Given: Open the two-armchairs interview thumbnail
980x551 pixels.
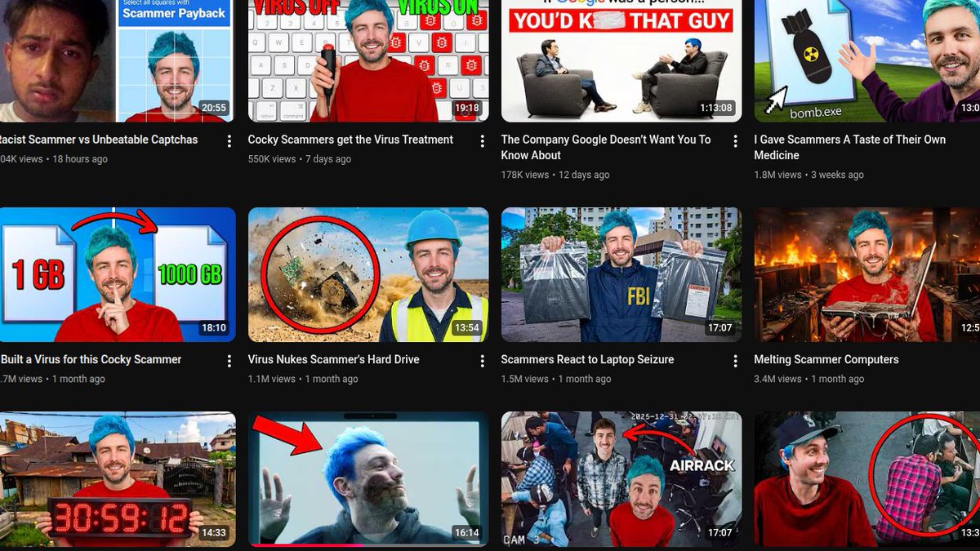Looking at the screenshot, I should 621,61.
